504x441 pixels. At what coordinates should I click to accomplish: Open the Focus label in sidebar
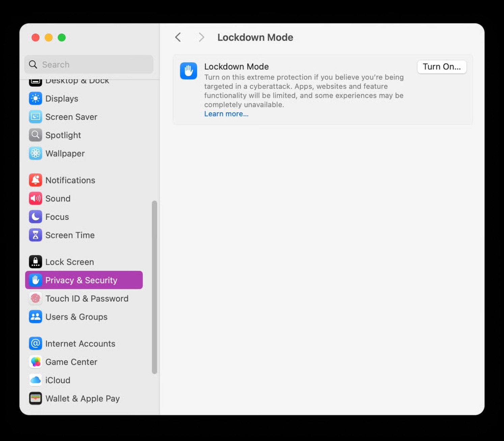(57, 217)
